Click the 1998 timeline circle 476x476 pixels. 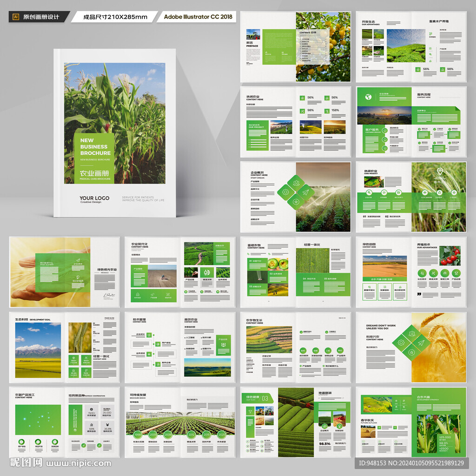138,435
